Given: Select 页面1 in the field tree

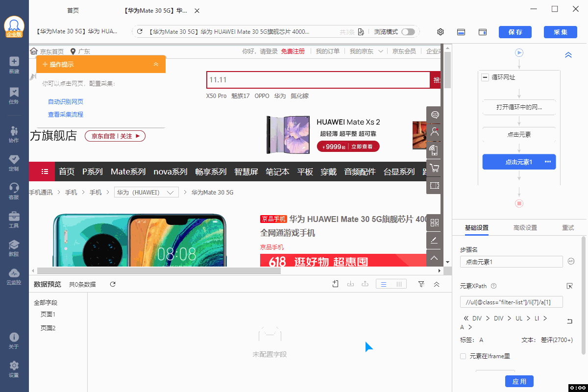Looking at the screenshot, I should 48,315.
